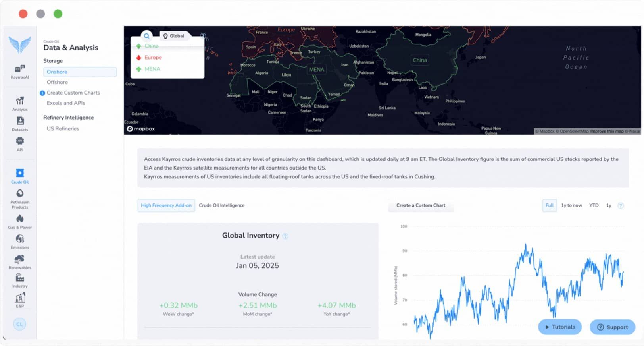Click help icon beside time range buttons
This screenshot has width=644, height=346.
[621, 205]
